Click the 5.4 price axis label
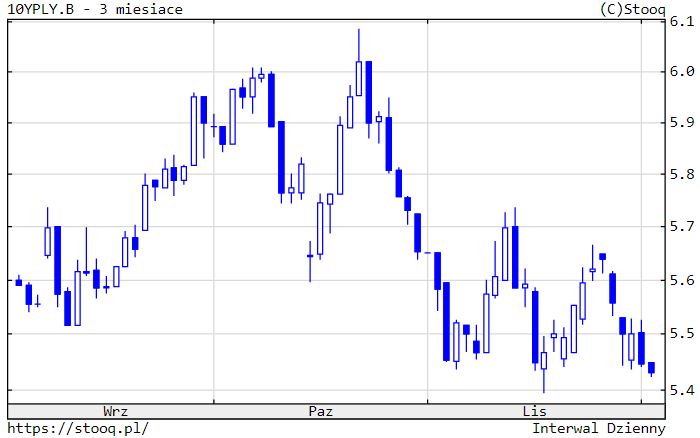This screenshot has height=438, width=700. pos(681,390)
